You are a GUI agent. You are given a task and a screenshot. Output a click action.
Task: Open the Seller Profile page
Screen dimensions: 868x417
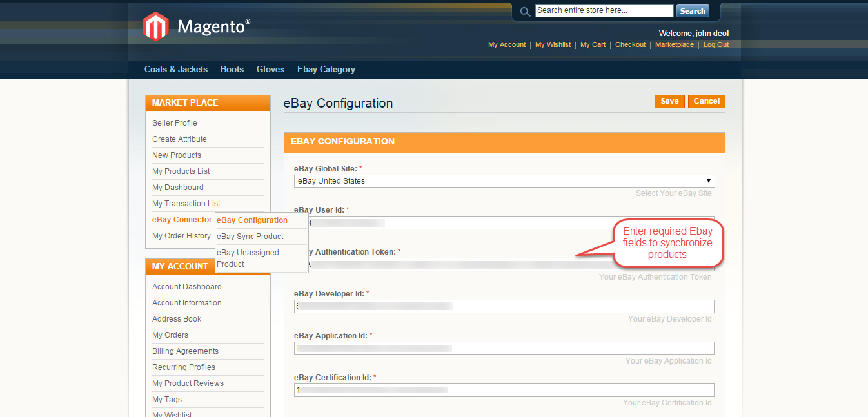[x=174, y=122]
